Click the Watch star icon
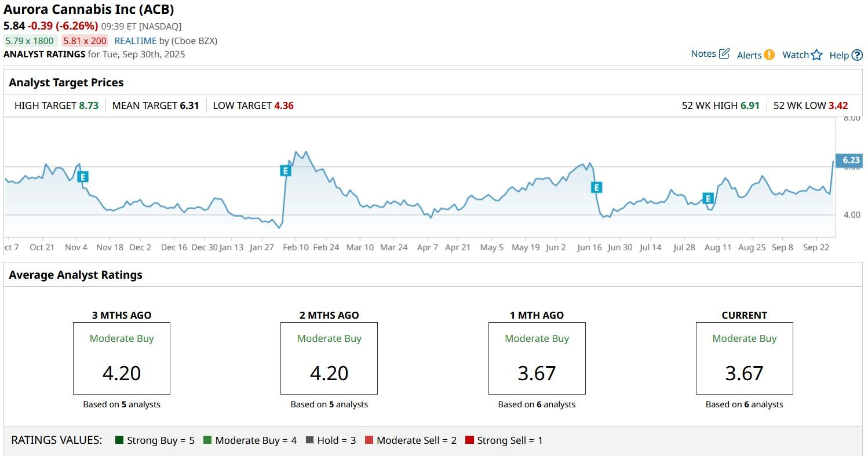Image resolution: width=868 pixels, height=456 pixels. [x=816, y=55]
